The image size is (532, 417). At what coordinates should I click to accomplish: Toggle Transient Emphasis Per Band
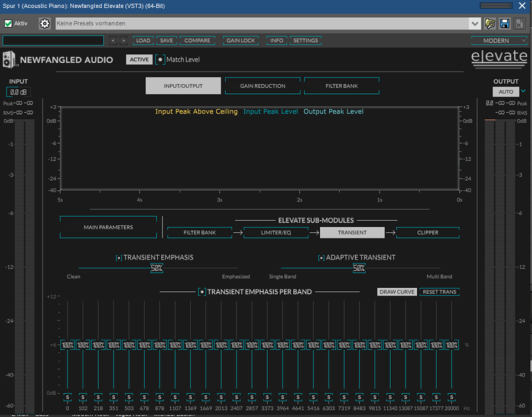(202, 292)
